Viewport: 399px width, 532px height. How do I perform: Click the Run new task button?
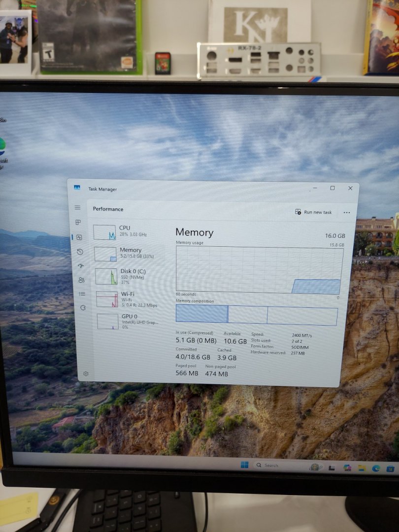point(313,212)
